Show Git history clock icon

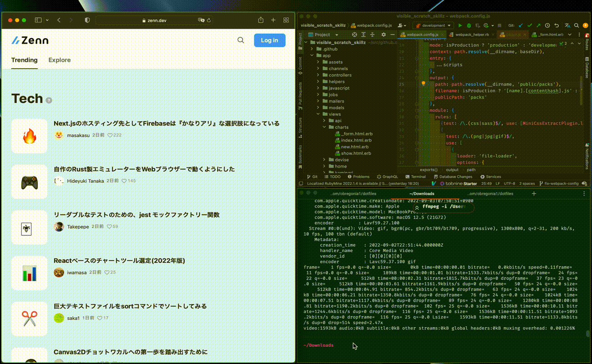pos(547,25)
